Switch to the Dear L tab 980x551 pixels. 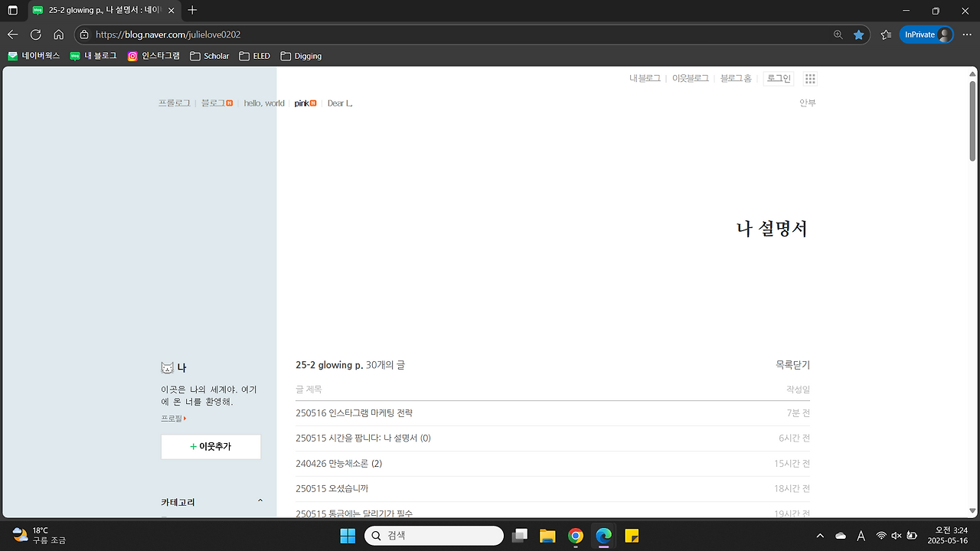pos(339,103)
